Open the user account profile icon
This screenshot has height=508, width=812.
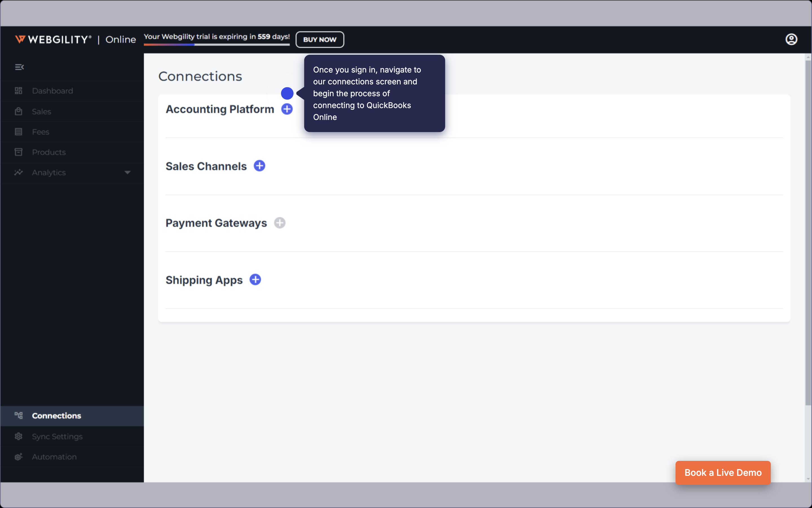(x=791, y=39)
